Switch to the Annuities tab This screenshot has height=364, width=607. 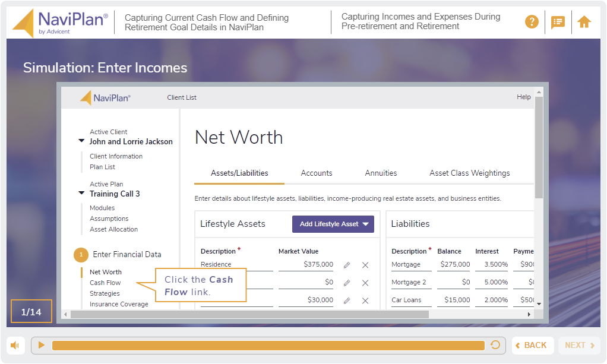point(381,173)
